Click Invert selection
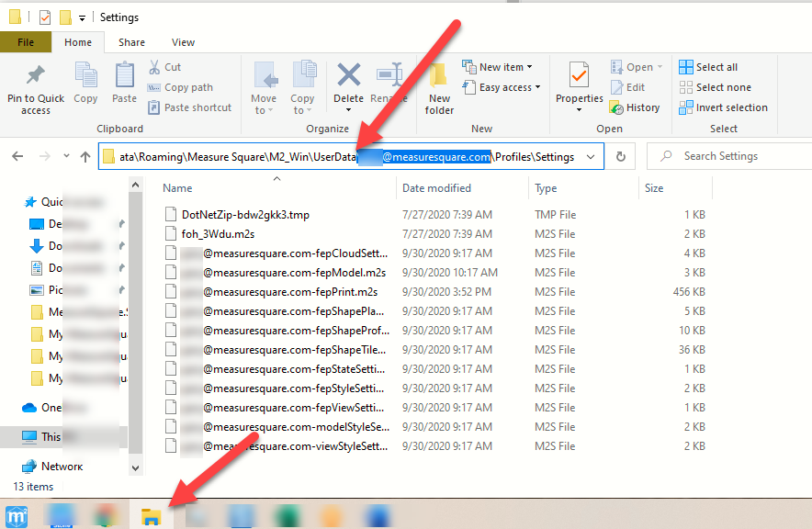This screenshot has height=529, width=812. tap(724, 107)
